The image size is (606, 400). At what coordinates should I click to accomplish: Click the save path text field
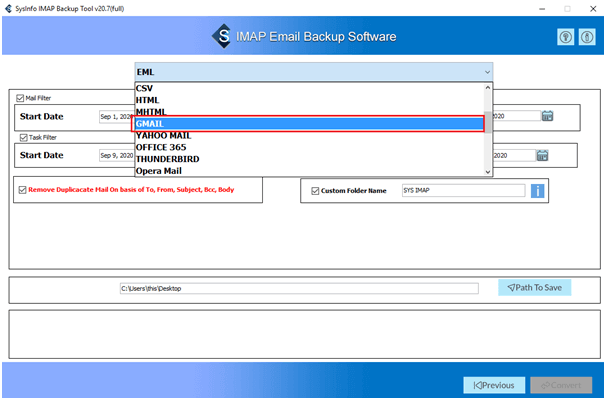(x=300, y=289)
